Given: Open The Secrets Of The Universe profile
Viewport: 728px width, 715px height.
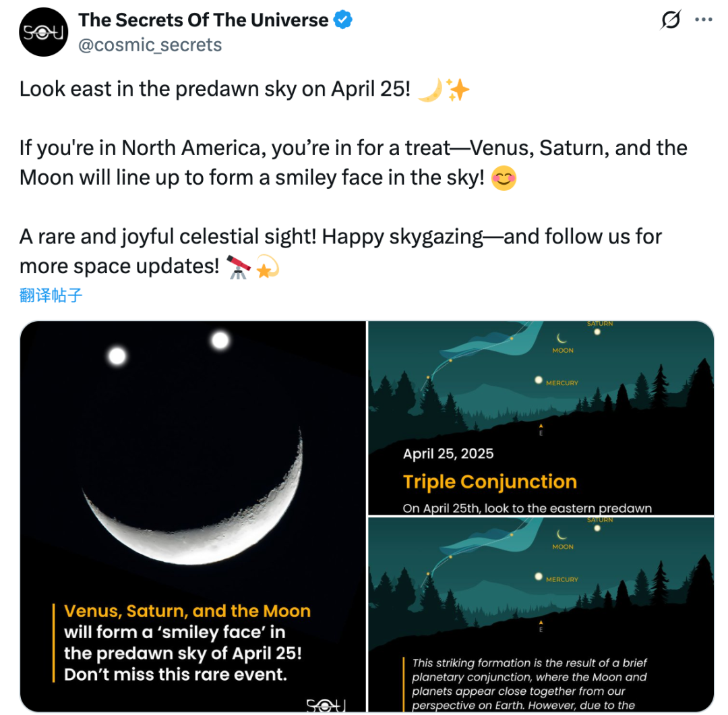Looking at the screenshot, I should click(x=204, y=20).
